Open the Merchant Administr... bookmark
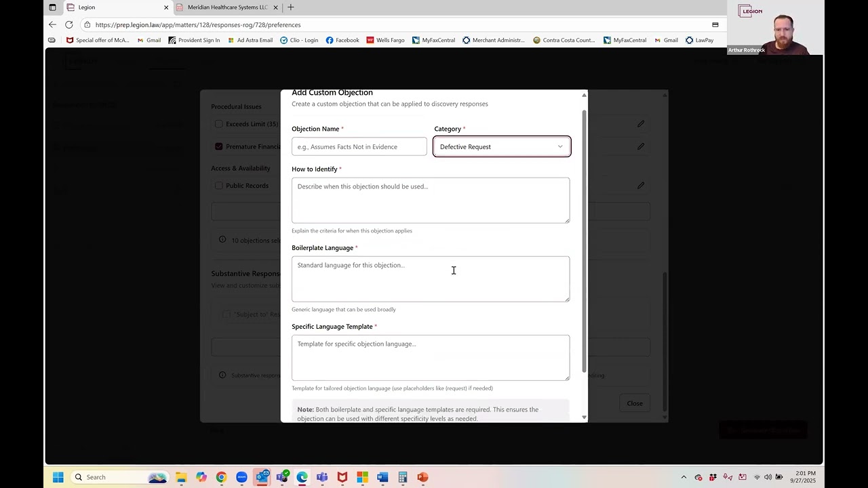This screenshot has height=488, width=868. coord(494,40)
